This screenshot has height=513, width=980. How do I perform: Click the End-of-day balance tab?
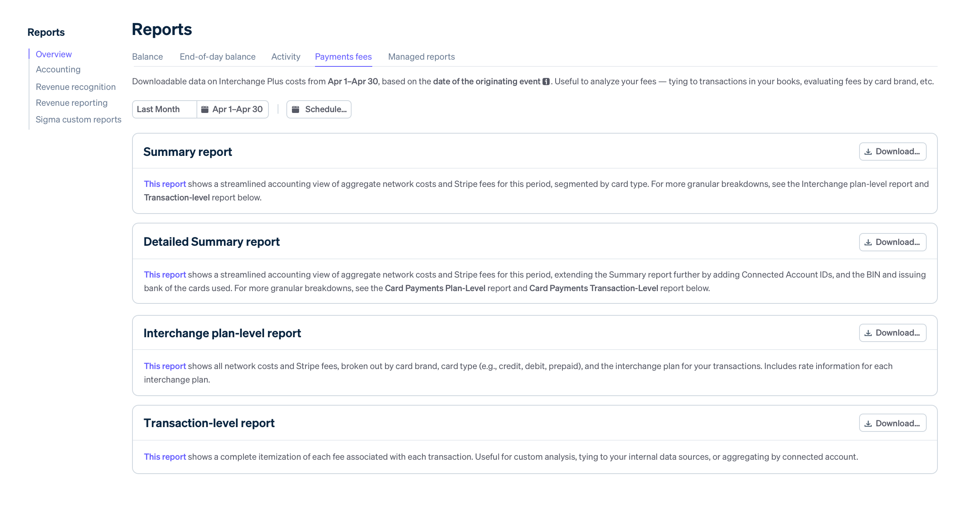click(x=217, y=56)
